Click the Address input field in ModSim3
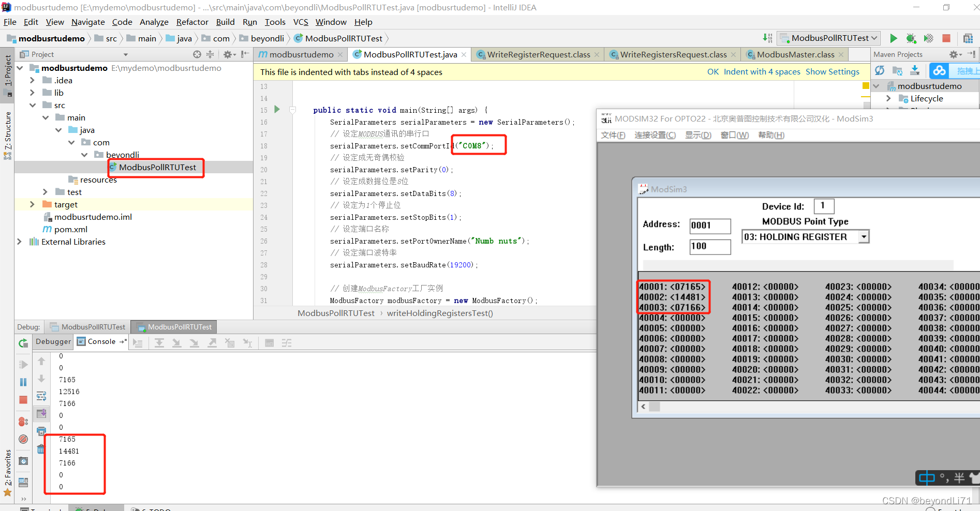This screenshot has width=980, height=511. (x=710, y=226)
